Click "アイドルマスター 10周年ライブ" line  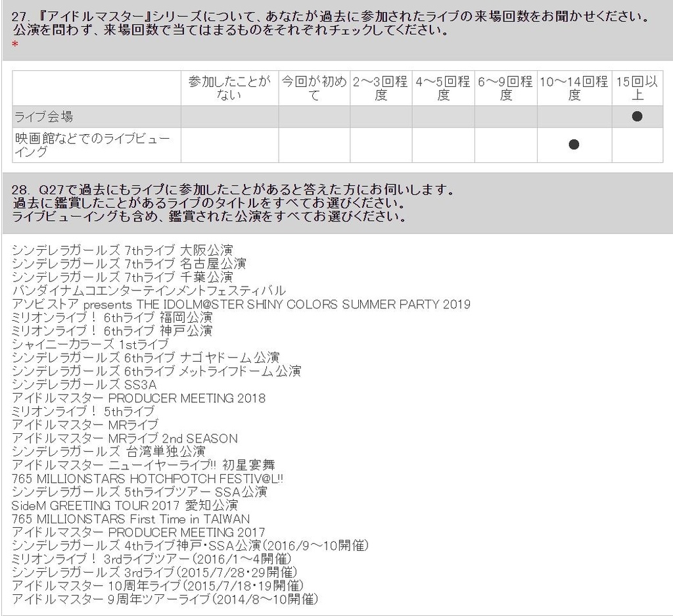[158, 586]
